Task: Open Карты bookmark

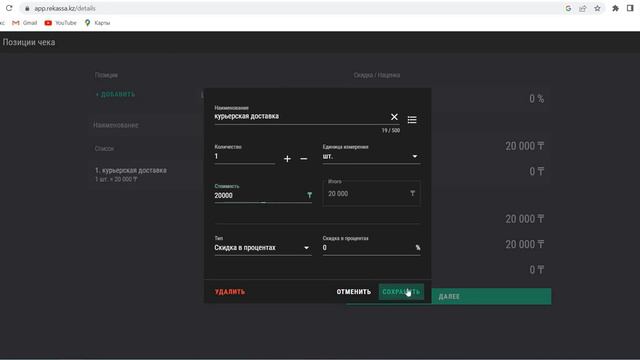Action: pyautogui.click(x=97, y=23)
